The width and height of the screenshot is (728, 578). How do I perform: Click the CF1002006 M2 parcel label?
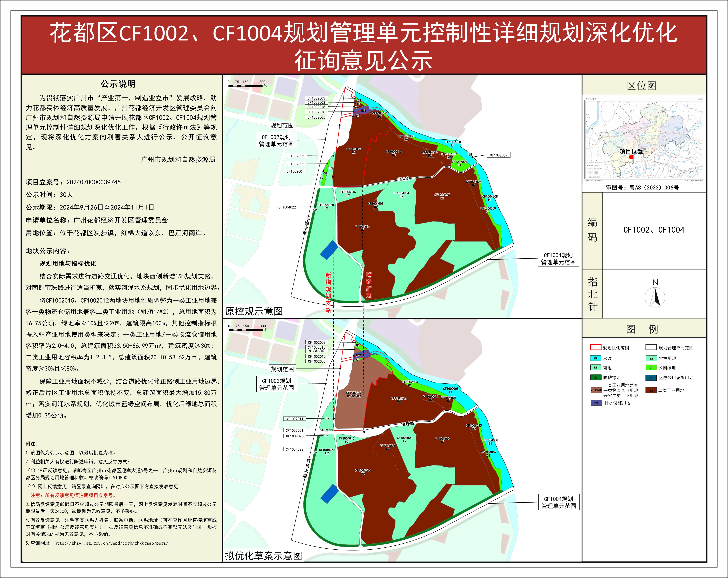coord(406,137)
